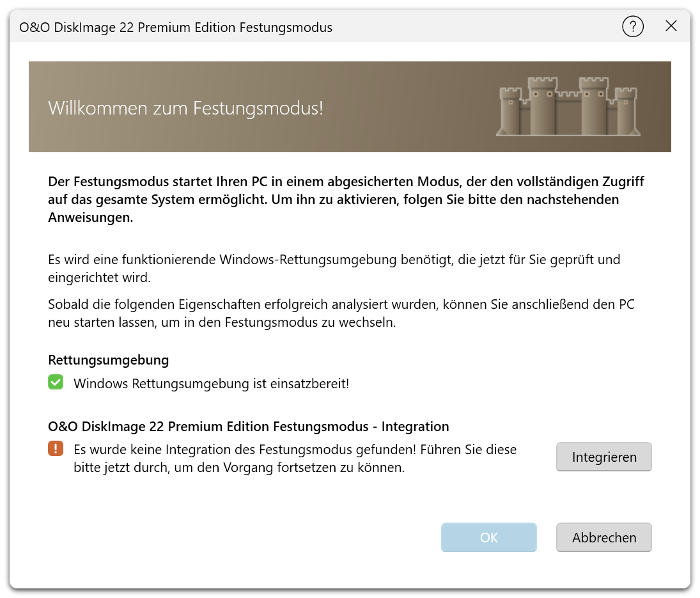Cancel the wizard with Abbrechen
Screen dimensions: 700x598
tap(603, 537)
